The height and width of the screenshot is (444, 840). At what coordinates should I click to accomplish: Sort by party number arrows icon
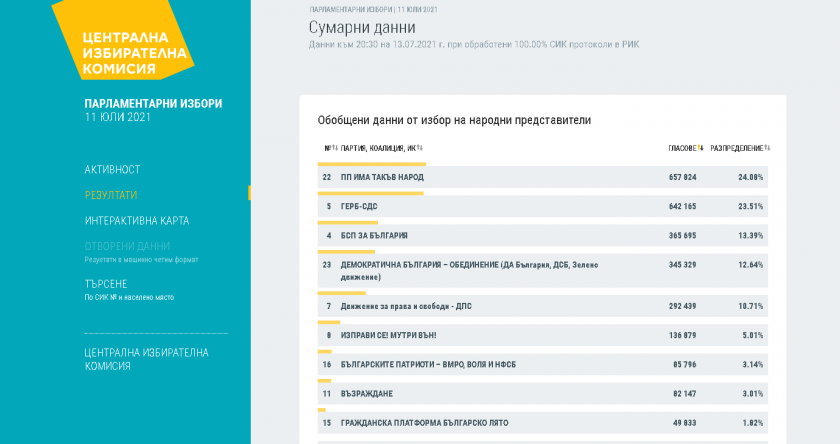tap(335, 148)
